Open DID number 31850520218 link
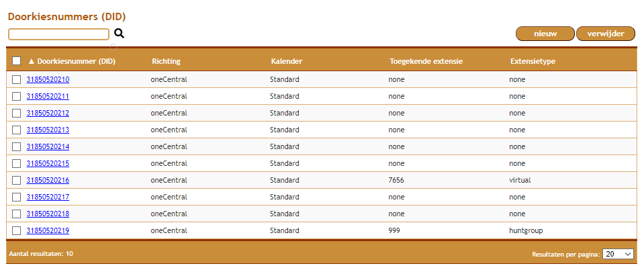 48,214
